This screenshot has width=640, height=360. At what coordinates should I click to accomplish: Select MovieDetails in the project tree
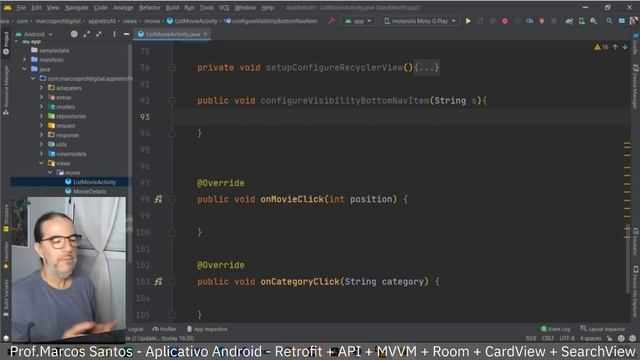86,191
